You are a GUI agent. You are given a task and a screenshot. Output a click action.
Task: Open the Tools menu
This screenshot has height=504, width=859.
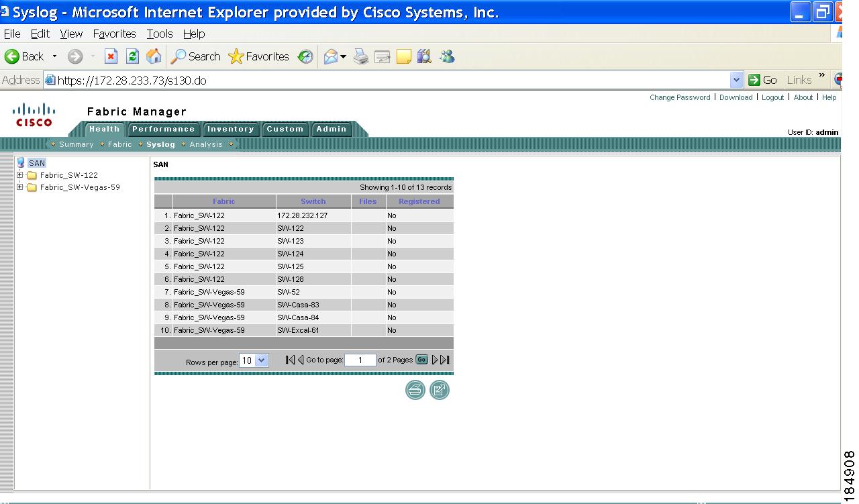160,34
